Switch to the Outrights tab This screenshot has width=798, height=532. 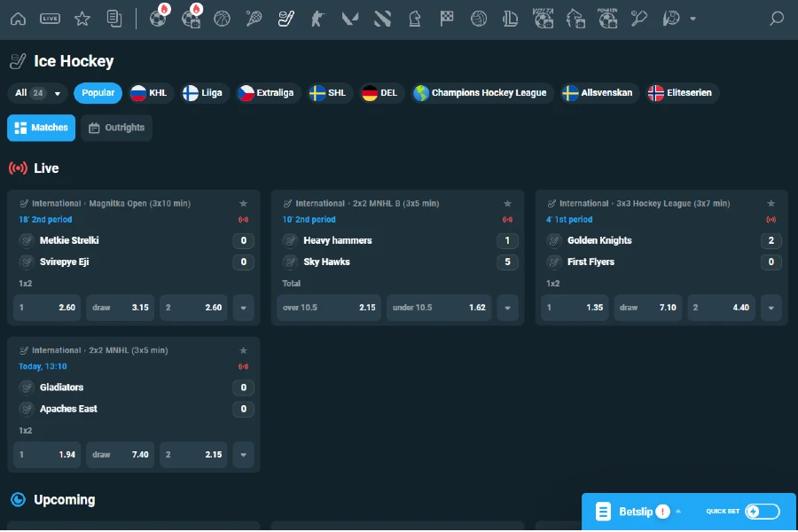(116, 127)
